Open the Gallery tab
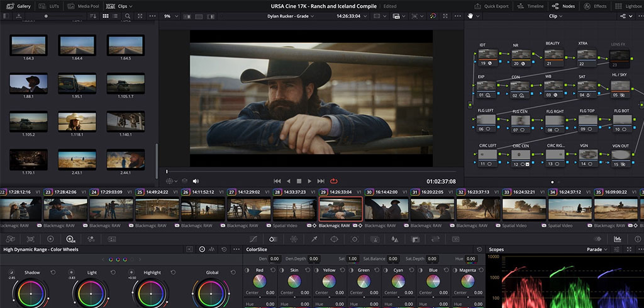 pos(19,6)
